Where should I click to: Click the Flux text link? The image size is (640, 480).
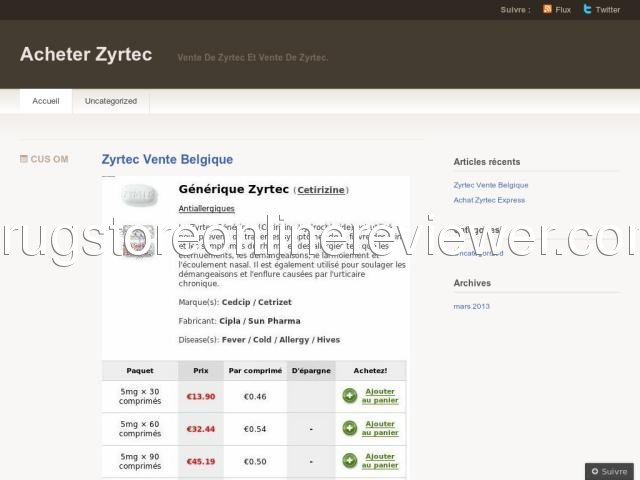tap(563, 10)
